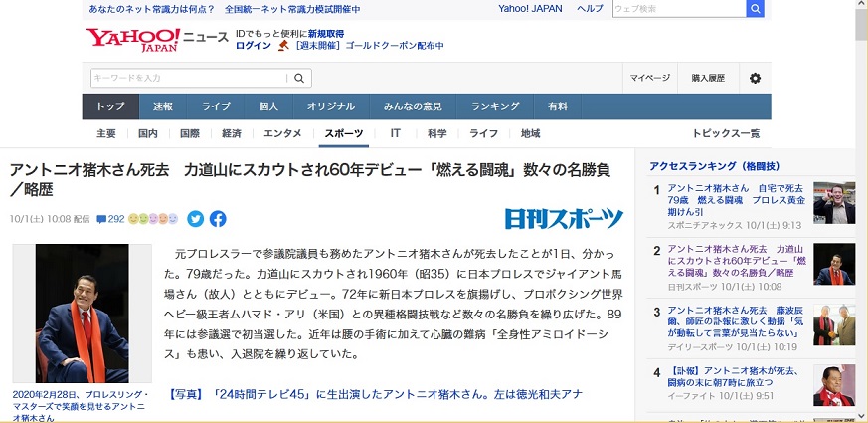Screen dimensions: 868x423
Task: Click the Yahoo! JAPAN News logo
Action: point(157,40)
